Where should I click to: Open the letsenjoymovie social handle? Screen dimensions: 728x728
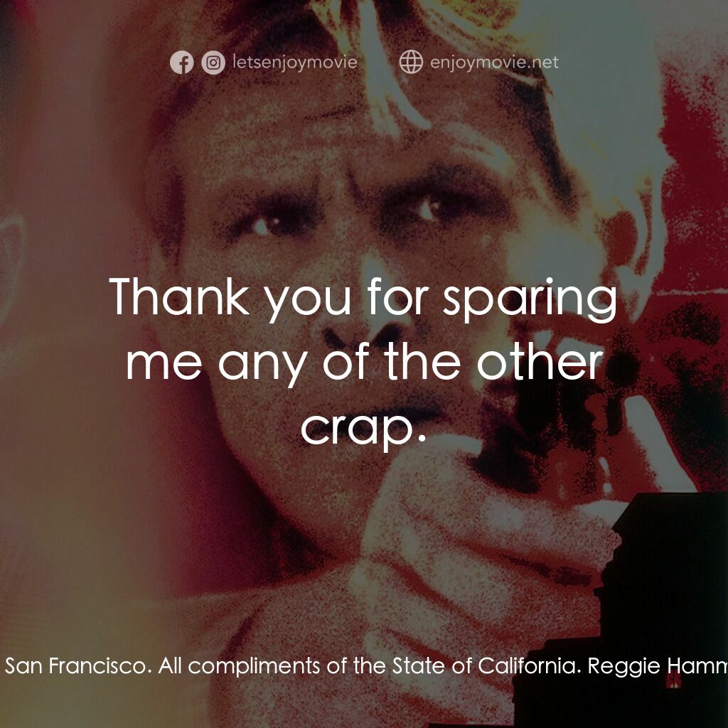294,63
